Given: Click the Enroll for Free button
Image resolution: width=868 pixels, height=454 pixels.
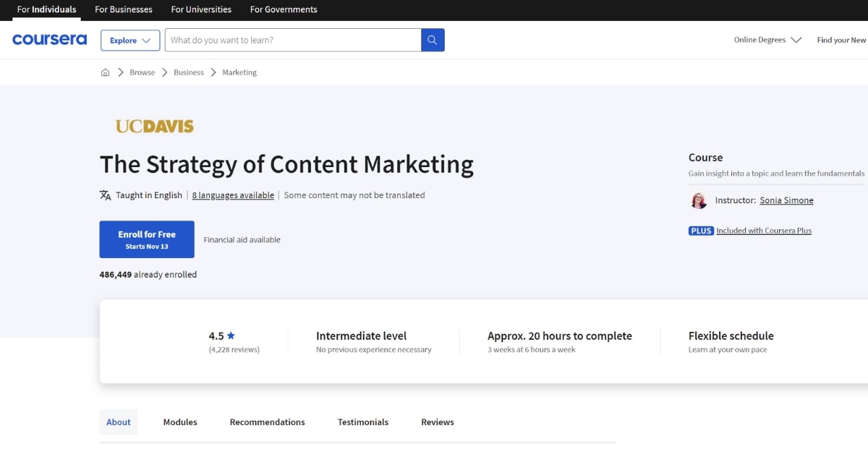Looking at the screenshot, I should 147,239.
